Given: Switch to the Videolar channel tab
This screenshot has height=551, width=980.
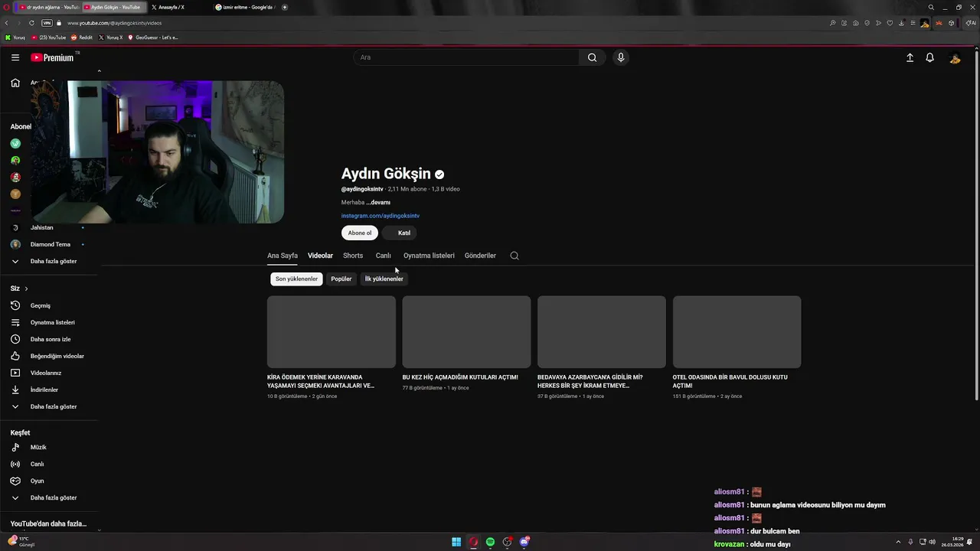Looking at the screenshot, I should pyautogui.click(x=320, y=256).
